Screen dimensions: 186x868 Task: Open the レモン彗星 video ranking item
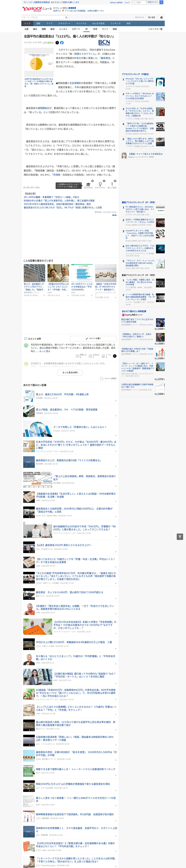click(140, 282)
